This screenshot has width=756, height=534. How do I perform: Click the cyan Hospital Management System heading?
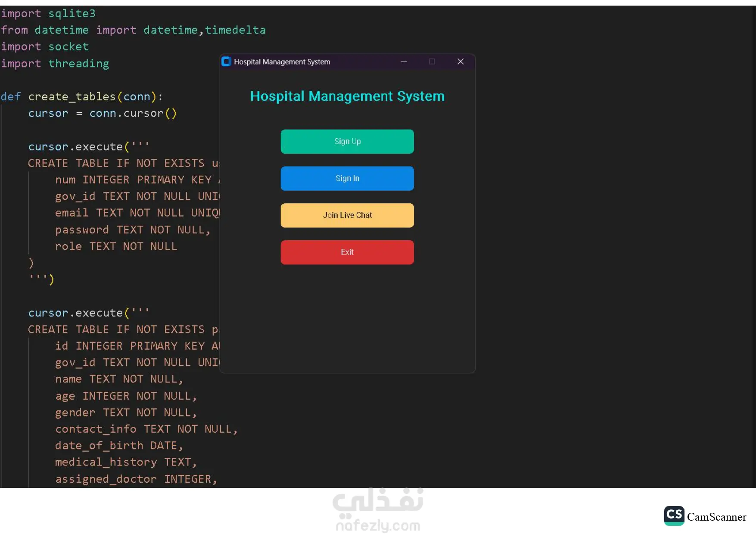(x=347, y=96)
